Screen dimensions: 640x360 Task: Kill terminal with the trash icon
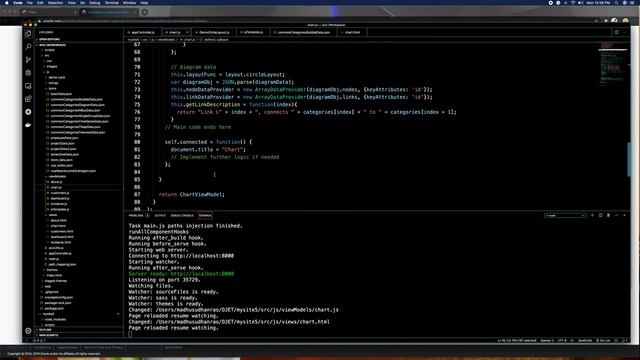coord(608,215)
